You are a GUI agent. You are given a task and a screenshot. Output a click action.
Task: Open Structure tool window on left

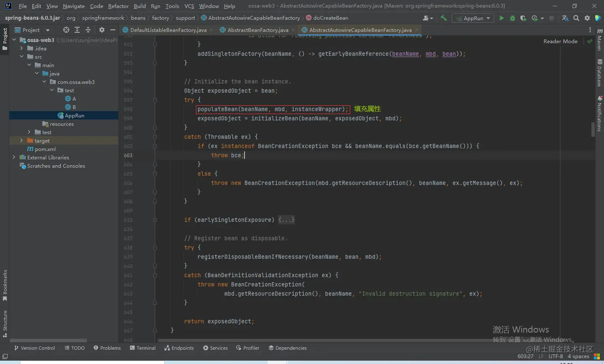(x=5, y=324)
